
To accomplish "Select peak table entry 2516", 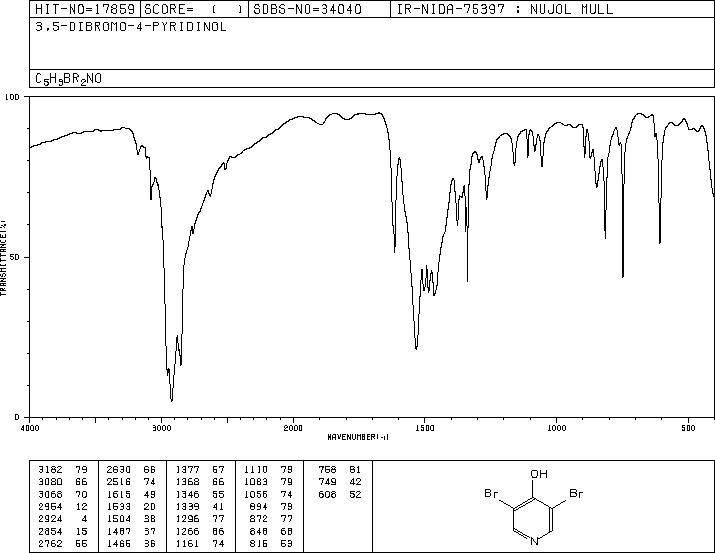I will [x=131, y=482].
